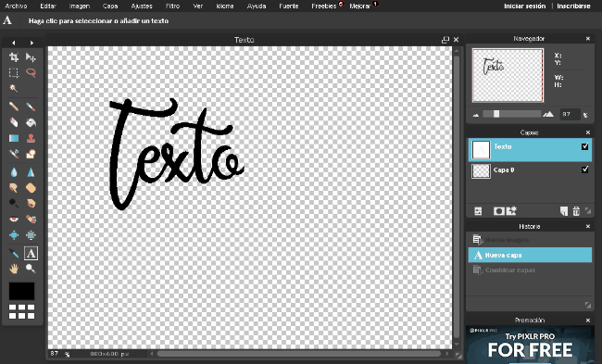Screen dimensions: 602x364
Task: Open the Idioma menu
Action: pyautogui.click(x=225, y=6)
